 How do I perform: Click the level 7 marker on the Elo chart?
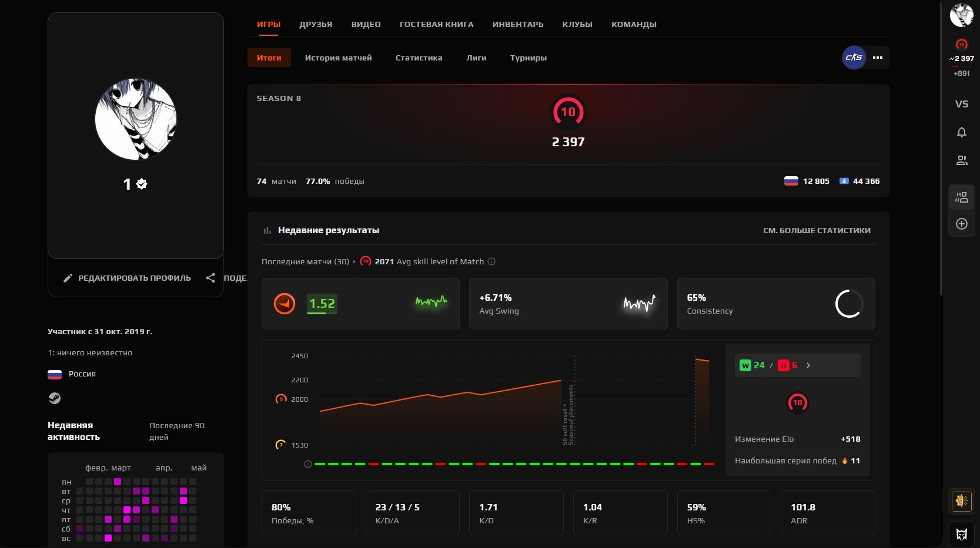281,445
